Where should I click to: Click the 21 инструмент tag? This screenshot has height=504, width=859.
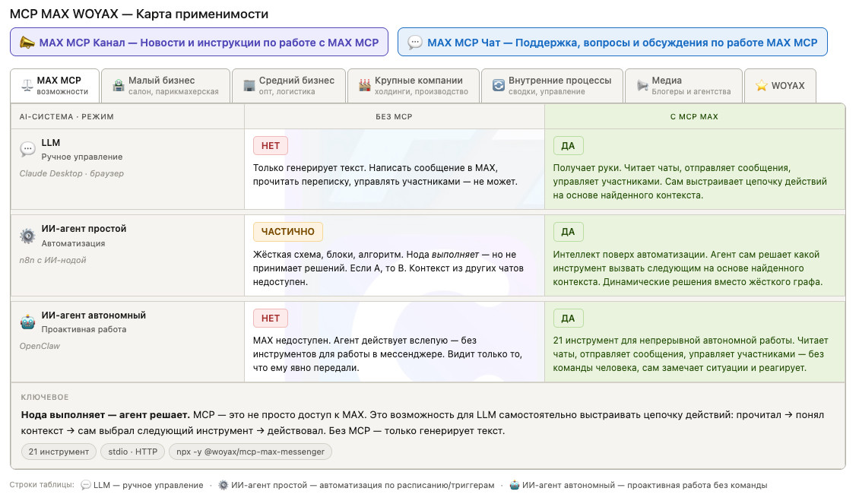pos(59,452)
